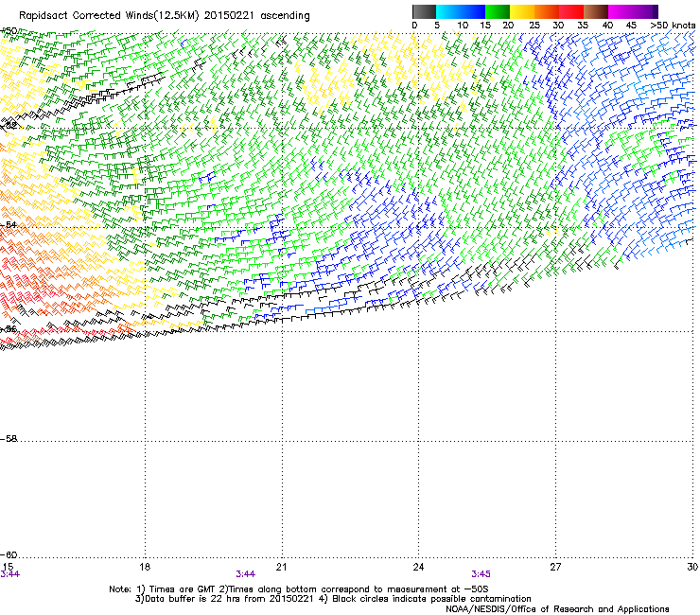700x615 pixels.
Task: Click the '-52' latitude axis label
Action: [9, 126]
